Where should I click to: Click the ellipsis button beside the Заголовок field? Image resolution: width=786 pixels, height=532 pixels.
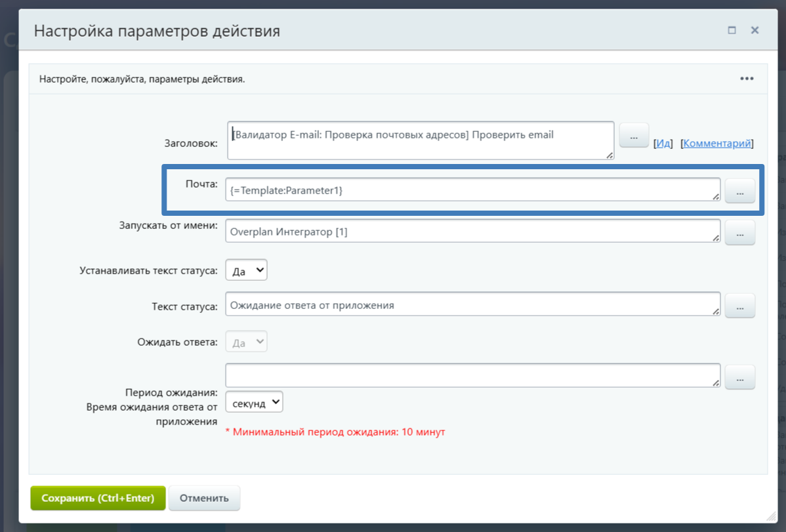coord(634,137)
